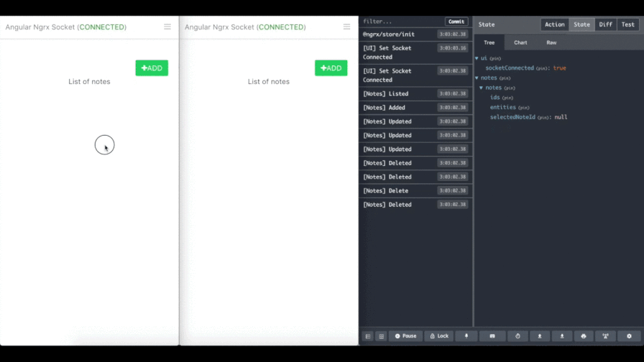
Task: Collapse the ui node in state tree
Action: pyautogui.click(x=477, y=58)
